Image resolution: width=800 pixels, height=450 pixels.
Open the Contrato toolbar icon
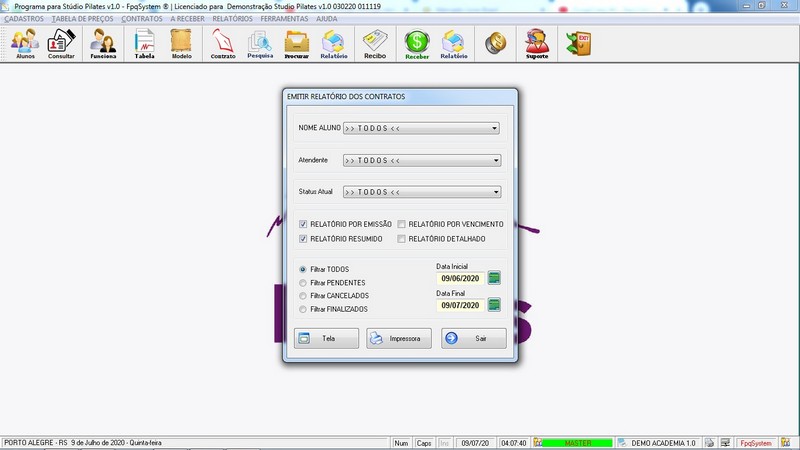pyautogui.click(x=223, y=44)
